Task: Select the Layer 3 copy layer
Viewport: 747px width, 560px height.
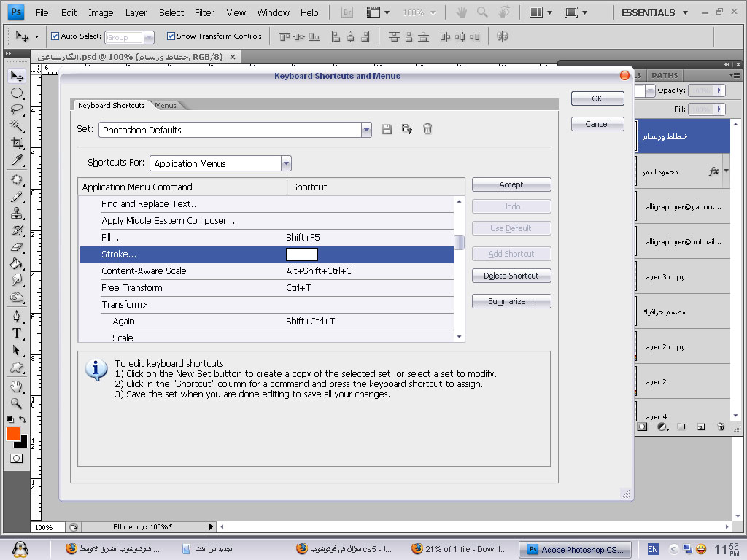Action: click(x=682, y=276)
